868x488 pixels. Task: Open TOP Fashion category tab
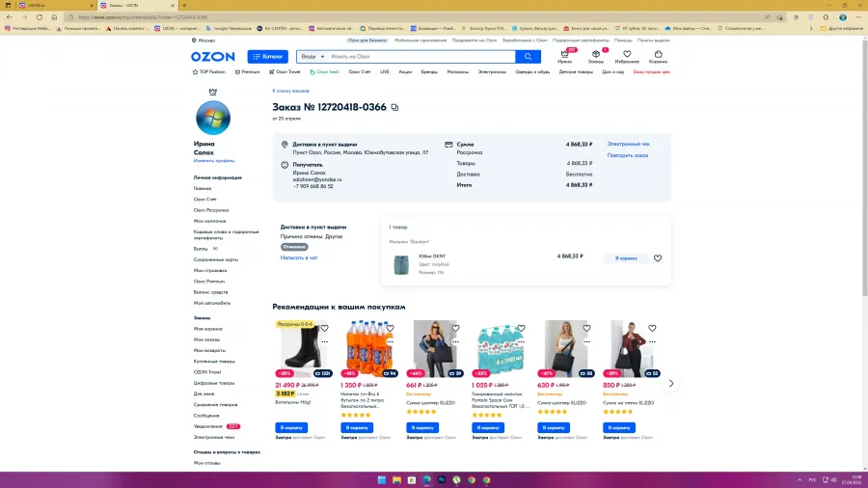(x=209, y=72)
